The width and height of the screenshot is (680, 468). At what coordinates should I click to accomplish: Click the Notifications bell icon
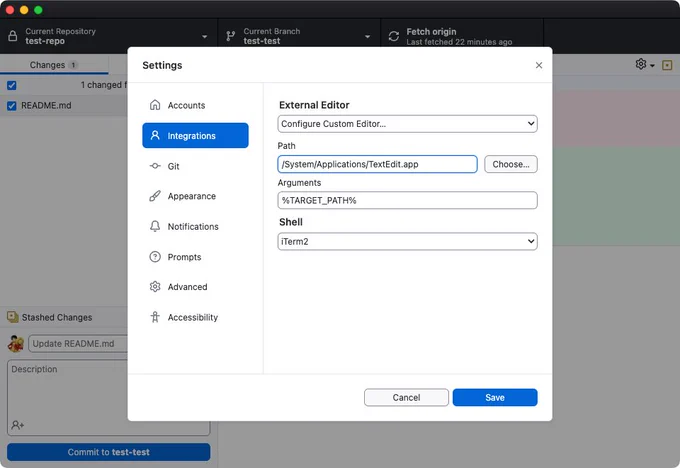[155, 226]
